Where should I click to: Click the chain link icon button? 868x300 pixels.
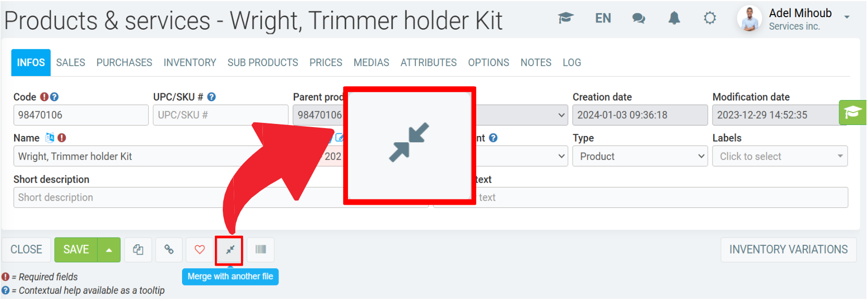(169, 250)
